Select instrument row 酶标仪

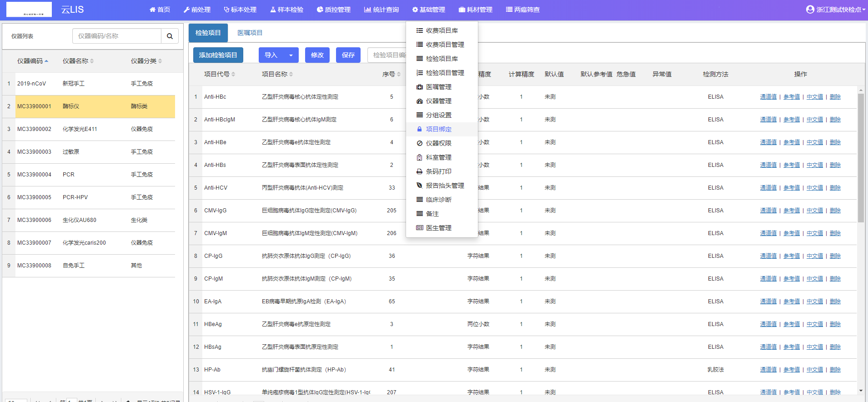(89, 106)
